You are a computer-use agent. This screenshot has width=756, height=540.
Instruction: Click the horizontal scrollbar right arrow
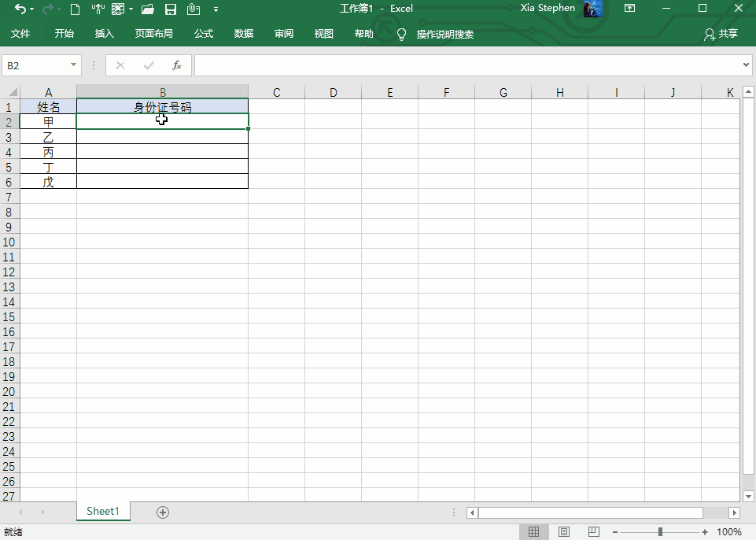(x=734, y=512)
